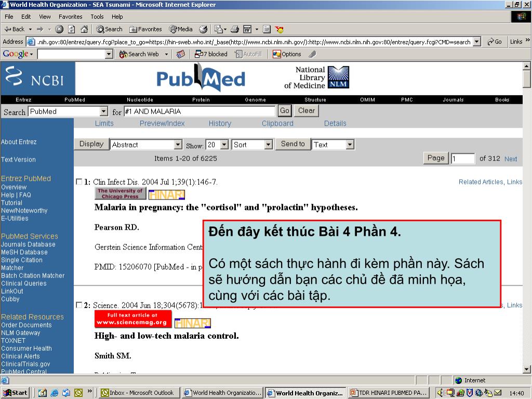Click the Page number input field
This screenshot has height=399, width=532.
click(463, 158)
